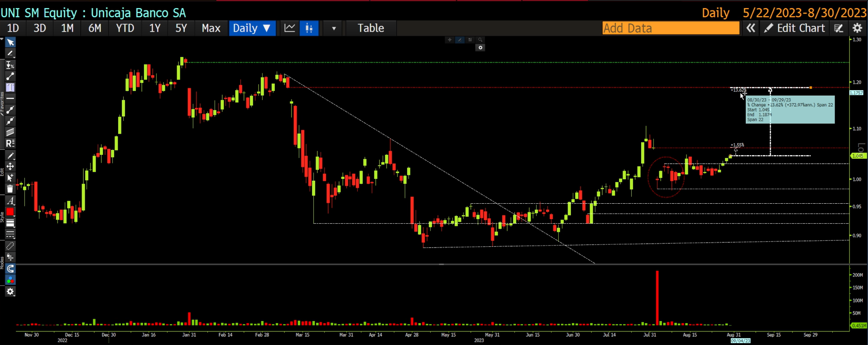Pick the multi-point fan line tool
The image size is (868, 345).
[10, 121]
